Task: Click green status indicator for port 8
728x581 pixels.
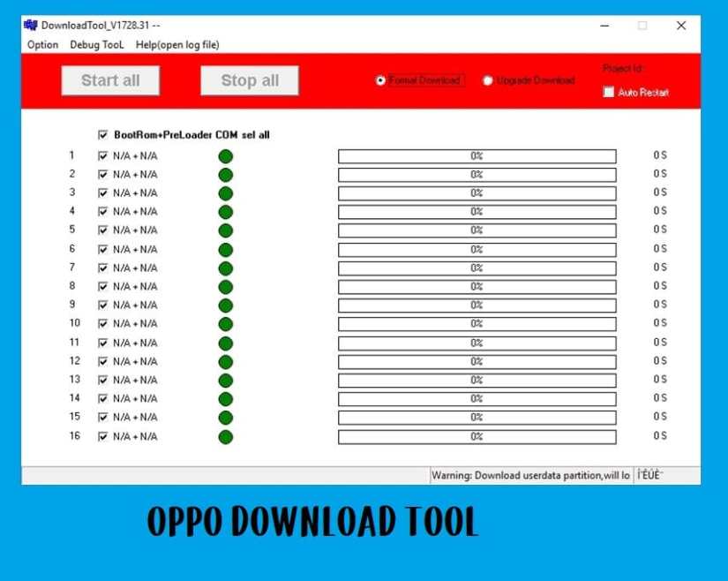Action: coord(226,287)
